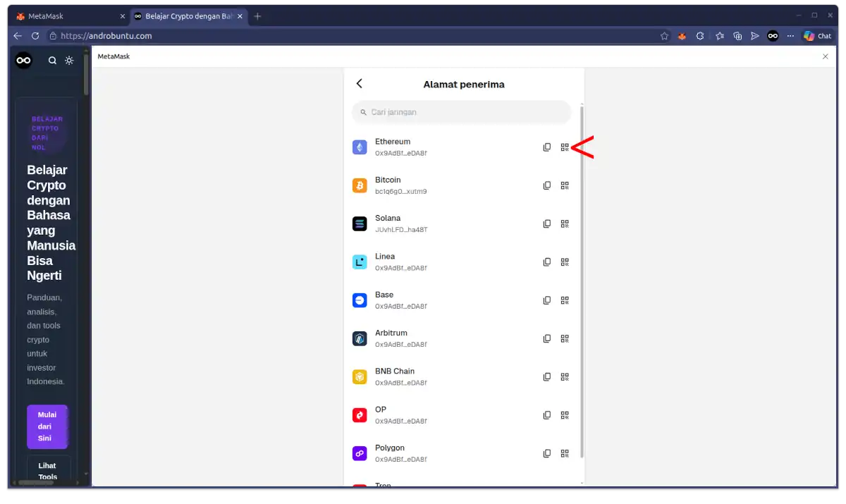
Task: Open a new browser tab
Action: [257, 16]
